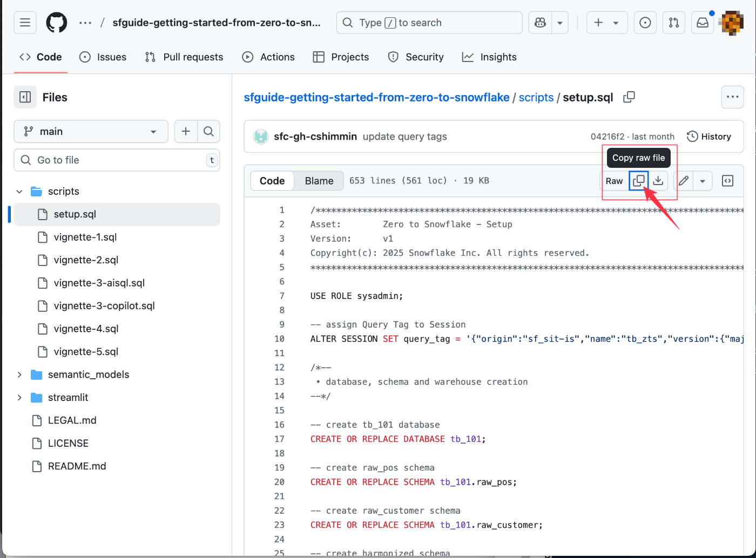The image size is (756, 558).
Task: Copy raw file contents
Action: click(639, 181)
